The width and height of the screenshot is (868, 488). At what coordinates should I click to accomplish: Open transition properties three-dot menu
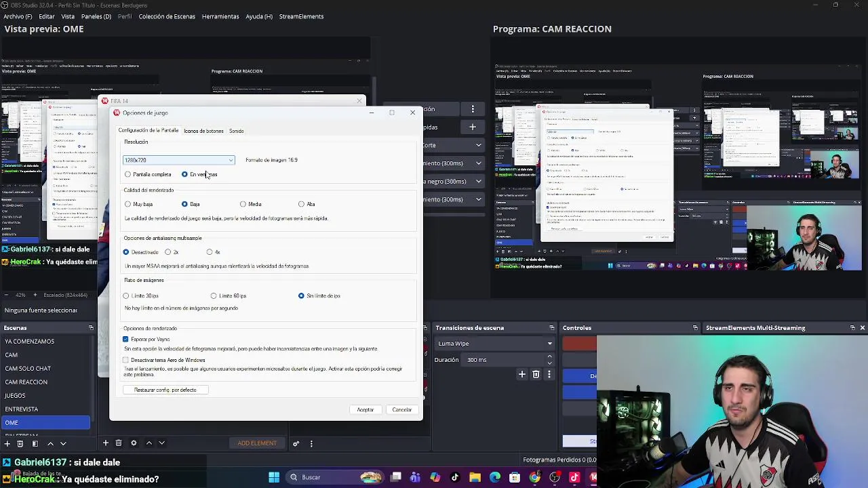coord(549,374)
